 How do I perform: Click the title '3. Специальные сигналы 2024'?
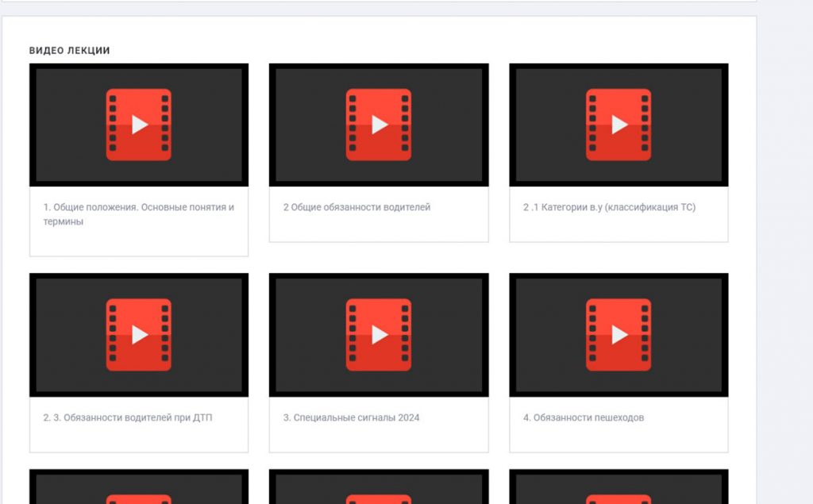pyautogui.click(x=351, y=417)
